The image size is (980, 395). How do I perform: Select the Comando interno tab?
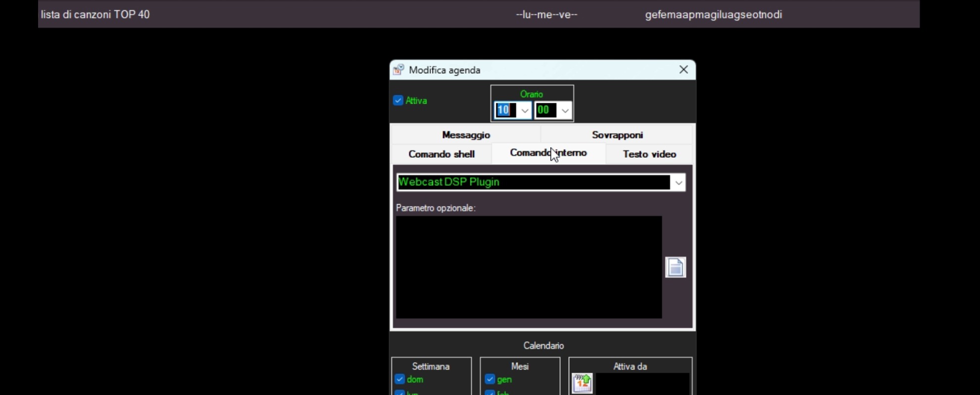click(x=548, y=153)
